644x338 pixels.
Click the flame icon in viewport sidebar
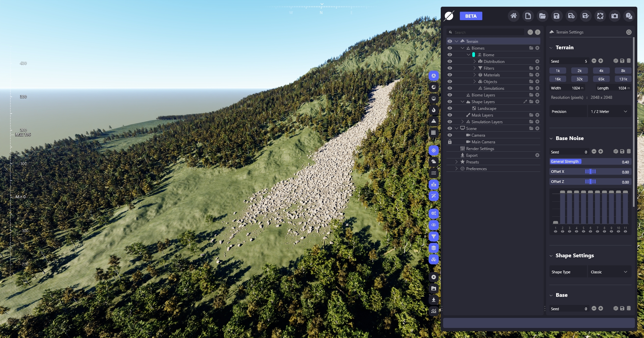click(x=434, y=110)
